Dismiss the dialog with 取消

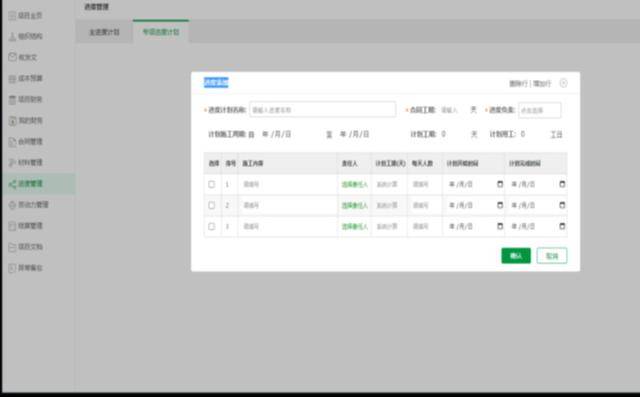(x=552, y=256)
